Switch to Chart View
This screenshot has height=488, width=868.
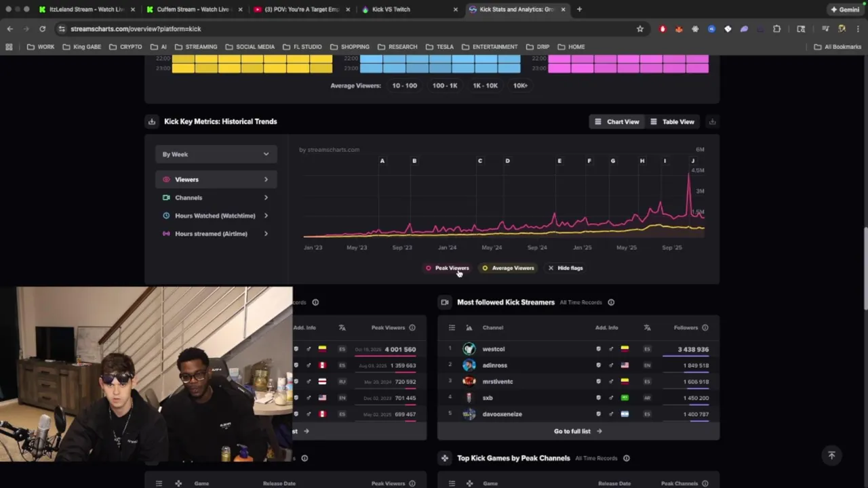(x=616, y=122)
